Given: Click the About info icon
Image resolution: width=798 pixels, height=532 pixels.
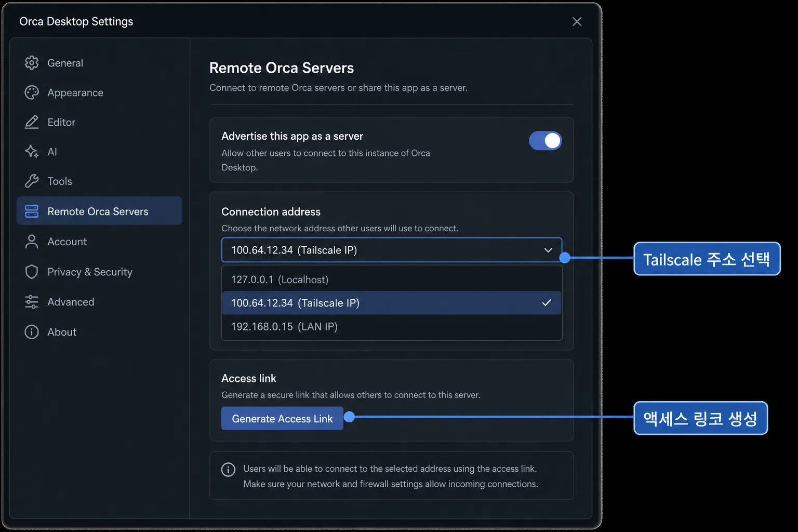Looking at the screenshot, I should (x=32, y=332).
